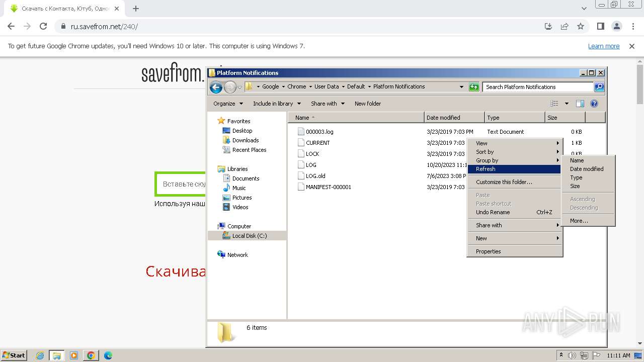The width and height of the screenshot is (644, 362).
Task: Bookmark this page with the star icon
Action: (581, 26)
